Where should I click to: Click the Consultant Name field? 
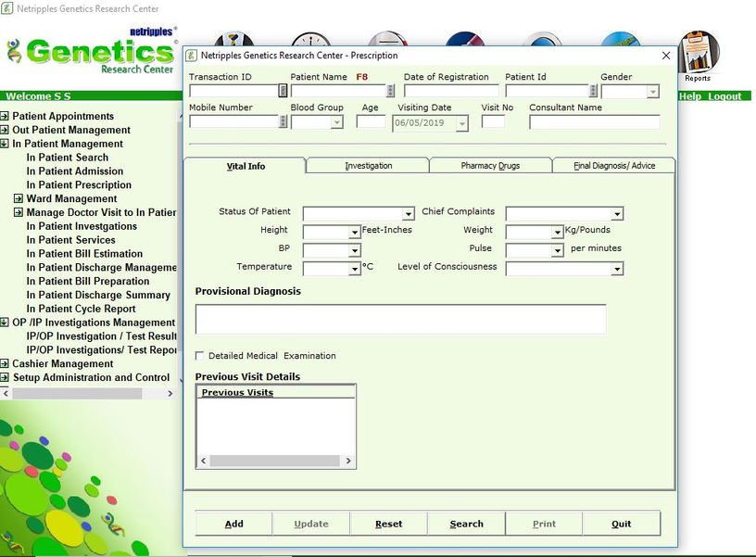(595, 122)
